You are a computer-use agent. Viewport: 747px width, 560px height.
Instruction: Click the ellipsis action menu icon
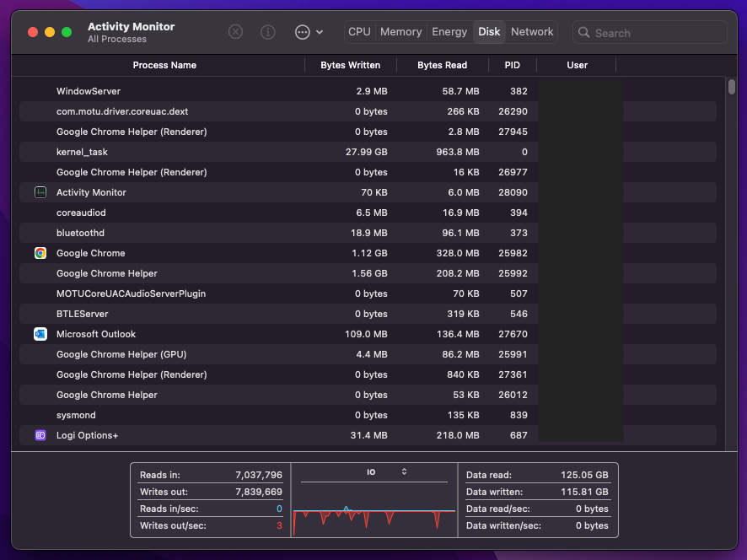tap(303, 32)
